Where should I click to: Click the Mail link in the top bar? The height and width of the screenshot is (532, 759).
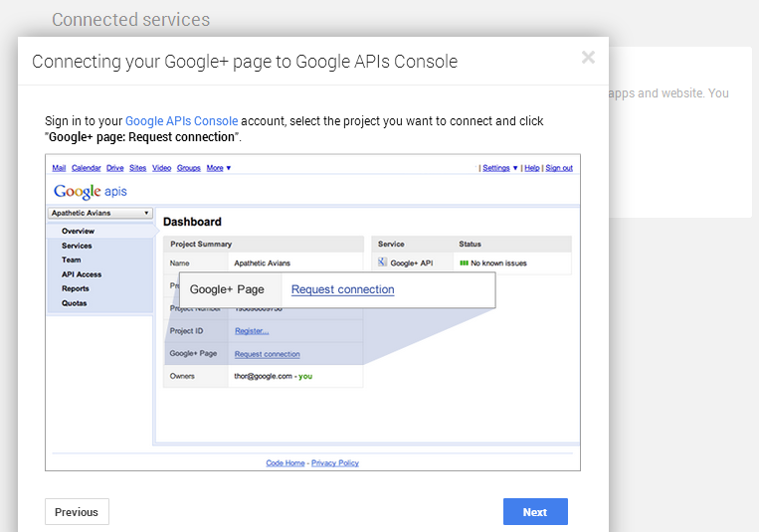tap(59, 168)
